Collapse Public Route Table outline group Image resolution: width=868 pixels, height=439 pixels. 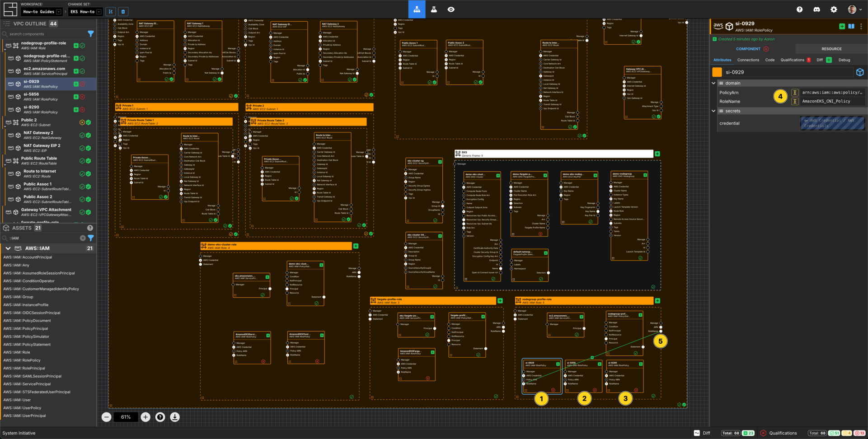point(5,163)
